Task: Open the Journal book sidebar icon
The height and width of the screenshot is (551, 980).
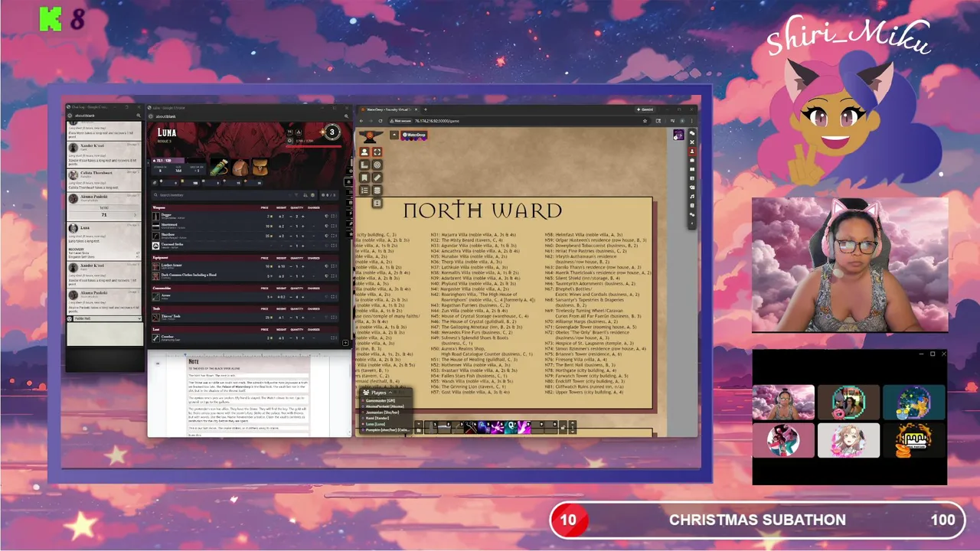Action: [x=691, y=169]
